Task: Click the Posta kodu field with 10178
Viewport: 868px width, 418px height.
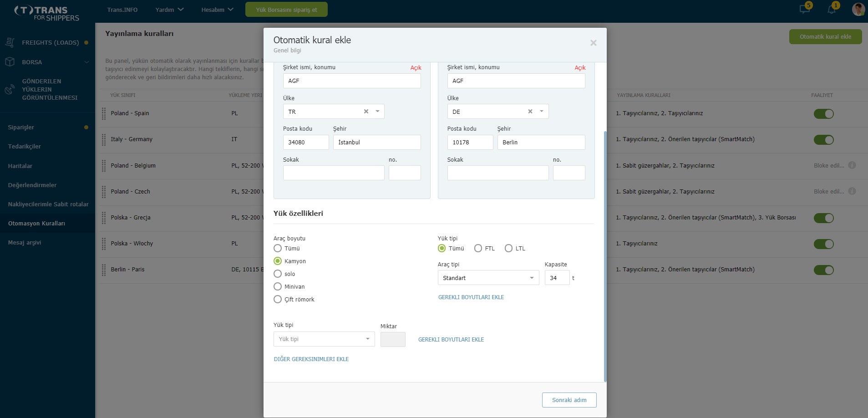Action: click(470, 142)
